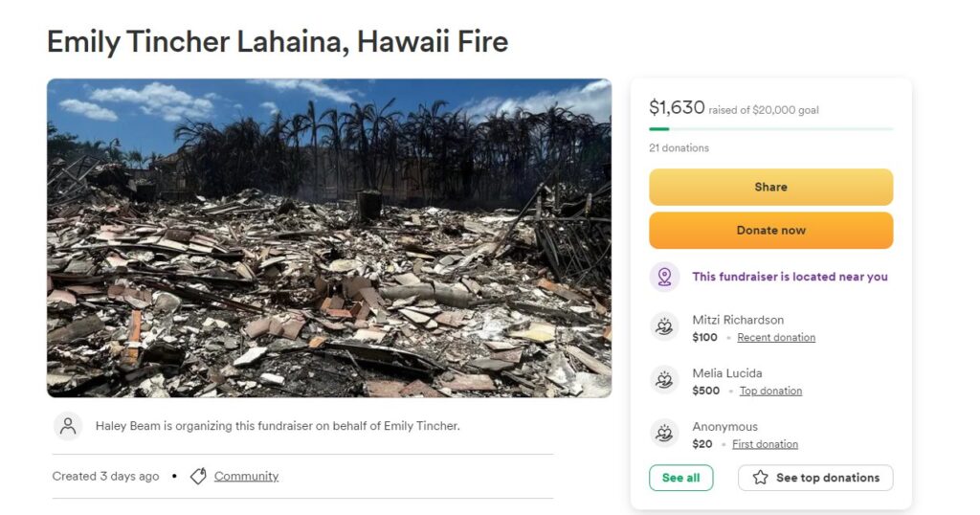Click the organizer profile avatar icon
Screen dimensions: 980x515
click(68, 426)
